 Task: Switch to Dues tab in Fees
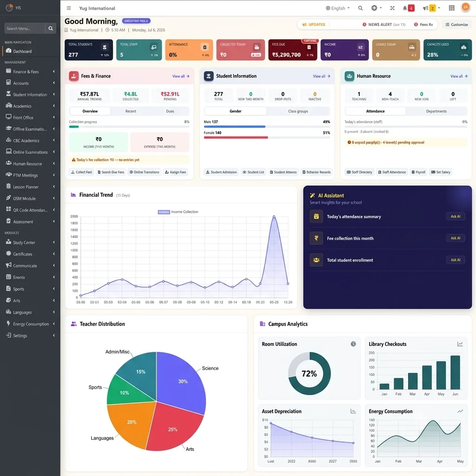click(x=170, y=111)
